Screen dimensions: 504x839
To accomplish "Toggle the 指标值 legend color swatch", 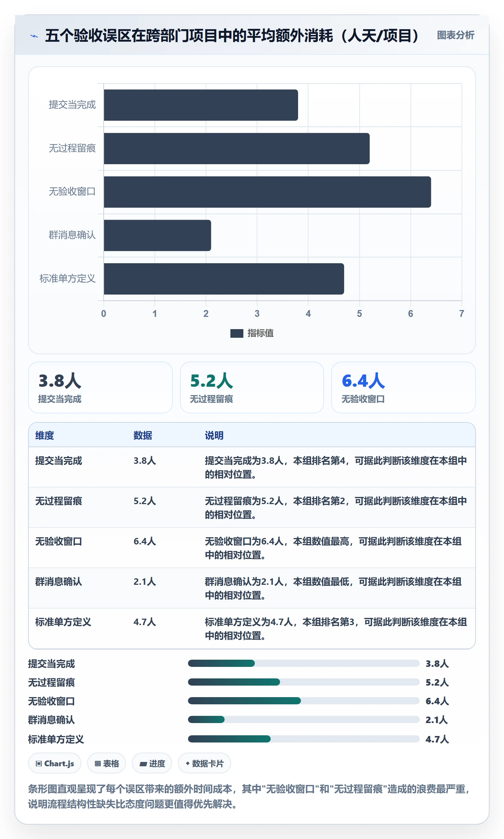I will (237, 333).
